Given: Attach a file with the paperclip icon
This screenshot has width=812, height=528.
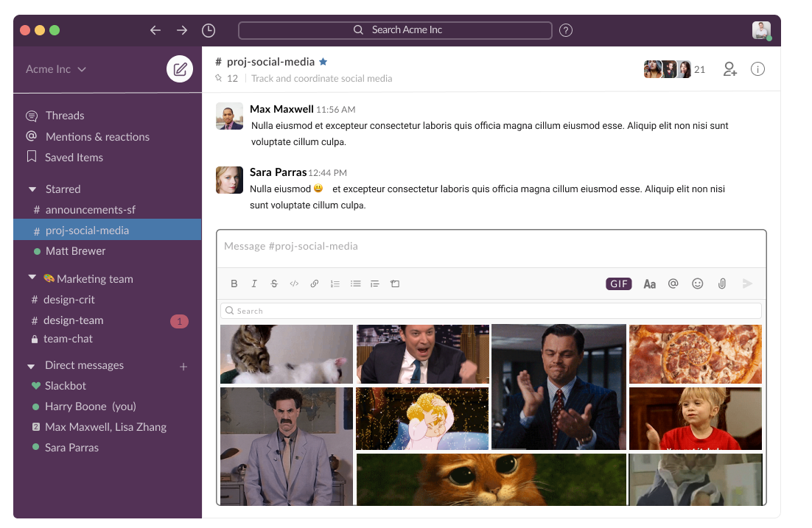Looking at the screenshot, I should (721, 284).
